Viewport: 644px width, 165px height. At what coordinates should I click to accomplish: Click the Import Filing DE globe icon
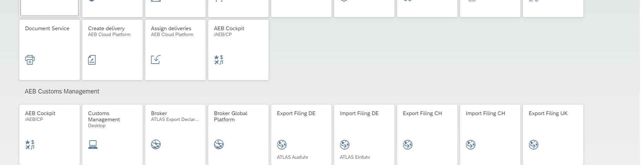(x=345, y=145)
